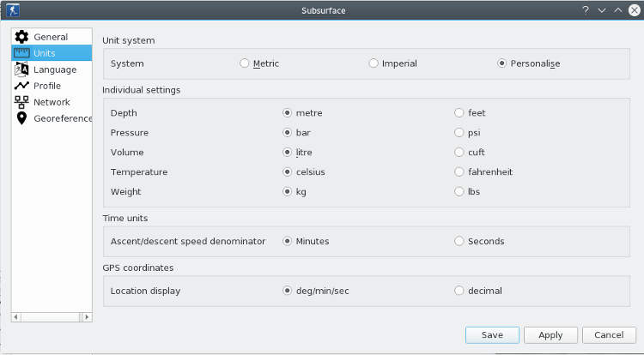
Task: Click the Save button
Action: coord(492,335)
